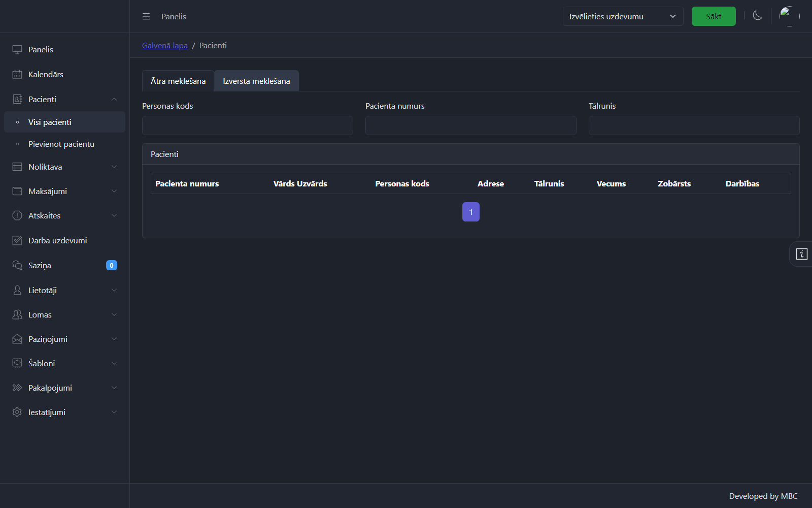Expand the Šabloni menu chevron
812x508 pixels.
pyautogui.click(x=114, y=363)
